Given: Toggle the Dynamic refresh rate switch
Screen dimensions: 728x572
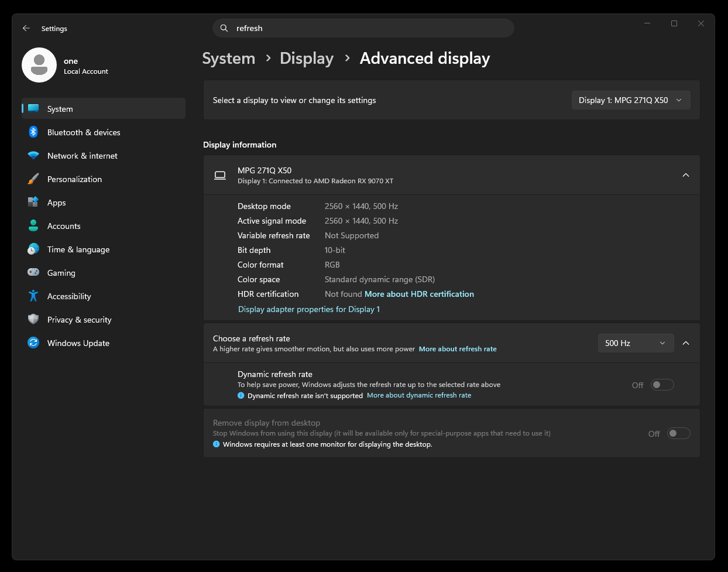Looking at the screenshot, I should point(662,385).
